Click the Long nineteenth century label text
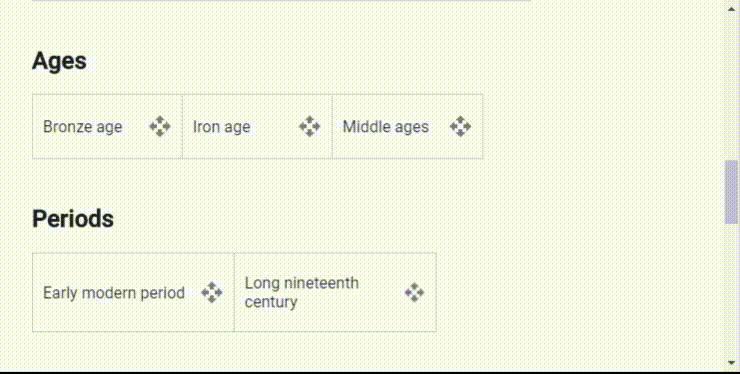Image resolution: width=740 pixels, height=374 pixels. click(x=302, y=292)
